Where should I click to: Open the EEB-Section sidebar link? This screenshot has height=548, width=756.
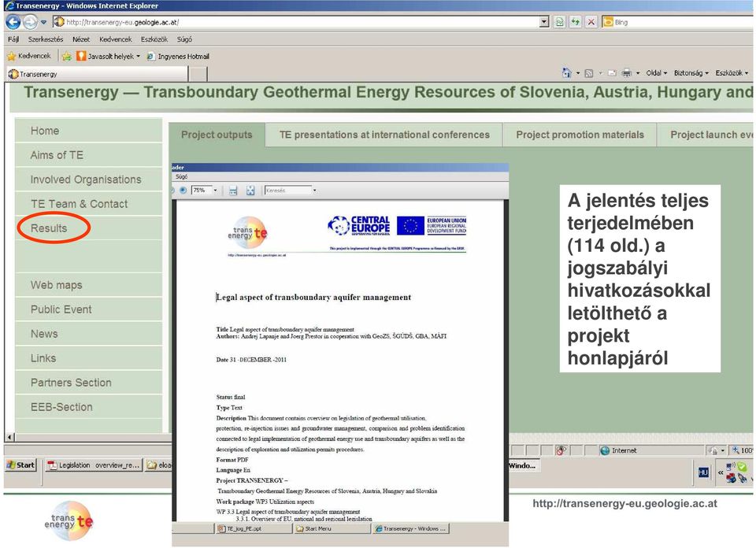pyautogui.click(x=89, y=407)
